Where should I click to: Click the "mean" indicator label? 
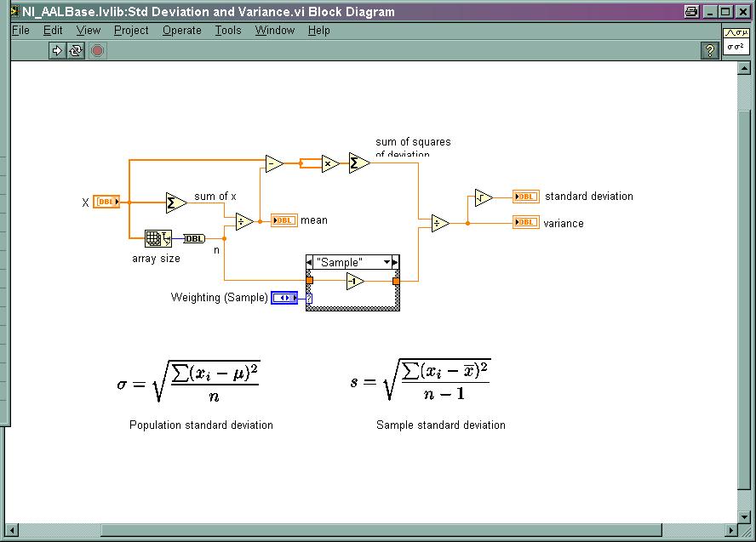pos(314,220)
